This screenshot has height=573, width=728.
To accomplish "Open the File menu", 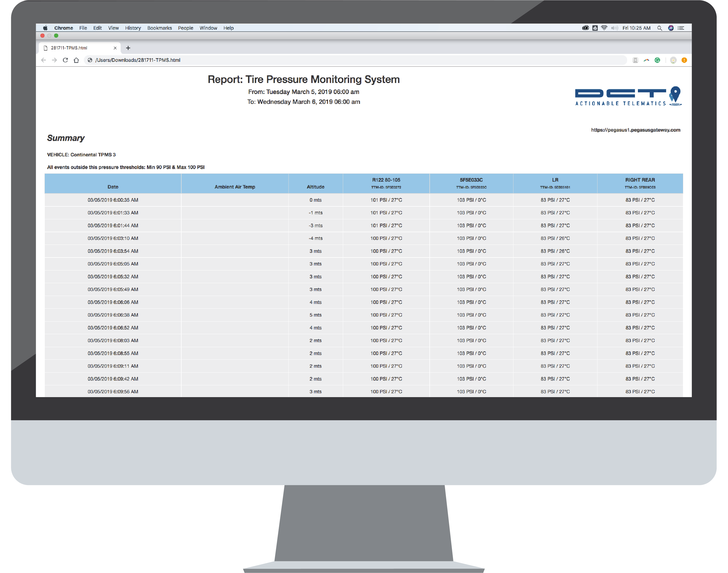I will pyautogui.click(x=83, y=28).
